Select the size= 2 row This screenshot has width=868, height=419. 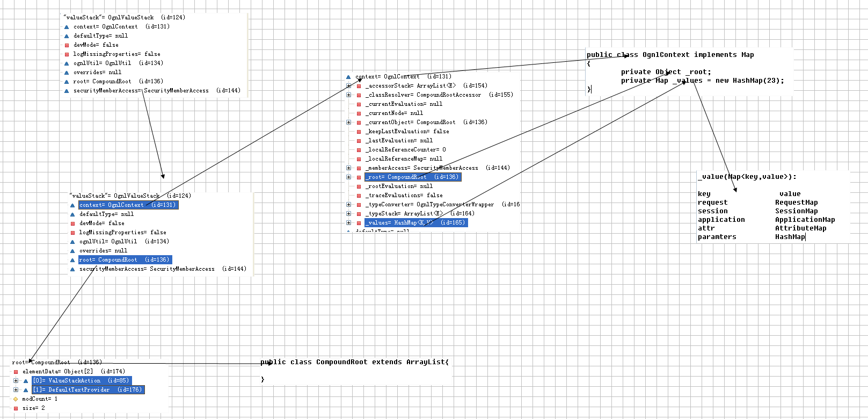33,408
